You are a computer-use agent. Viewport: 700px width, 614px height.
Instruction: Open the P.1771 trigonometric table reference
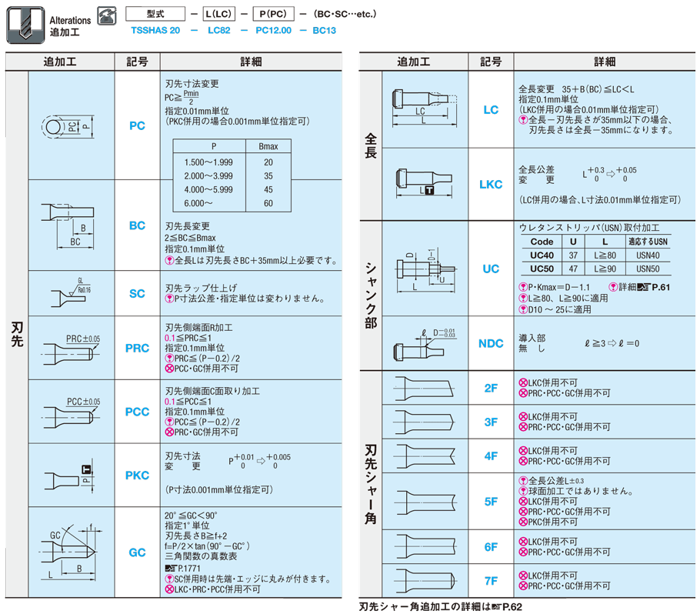click(x=182, y=568)
